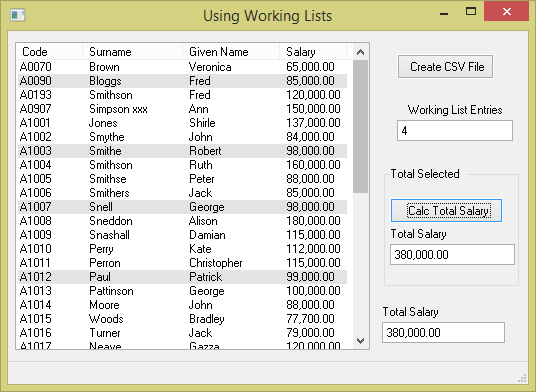Click the Salary column header
This screenshot has width=536, height=392.
(313, 52)
